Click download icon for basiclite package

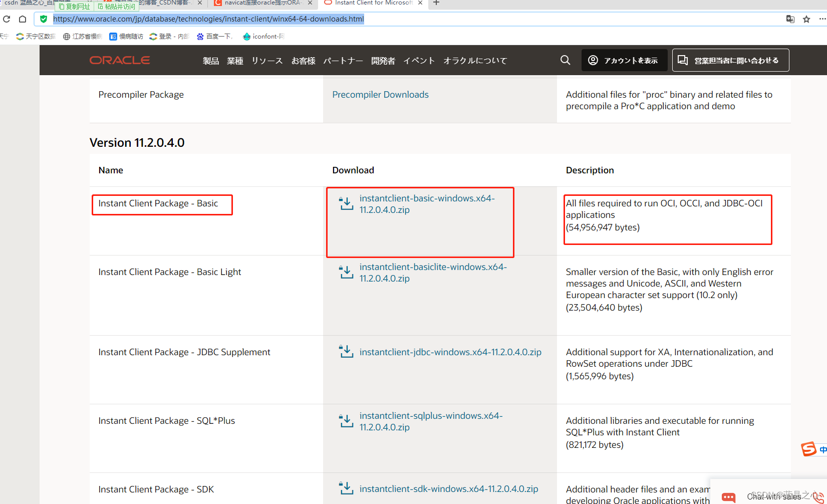(346, 272)
